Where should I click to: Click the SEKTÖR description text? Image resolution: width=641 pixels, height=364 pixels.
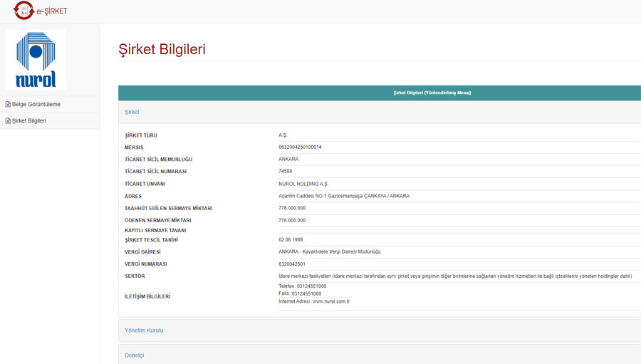pos(455,276)
